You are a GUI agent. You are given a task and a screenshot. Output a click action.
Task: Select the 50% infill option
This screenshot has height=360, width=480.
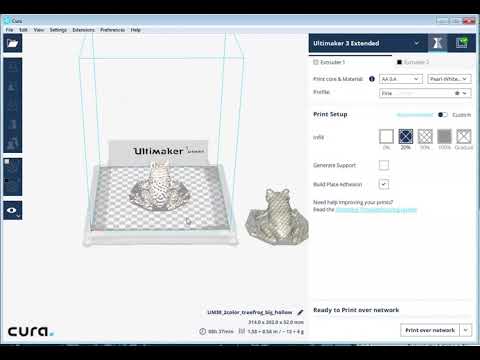425,136
